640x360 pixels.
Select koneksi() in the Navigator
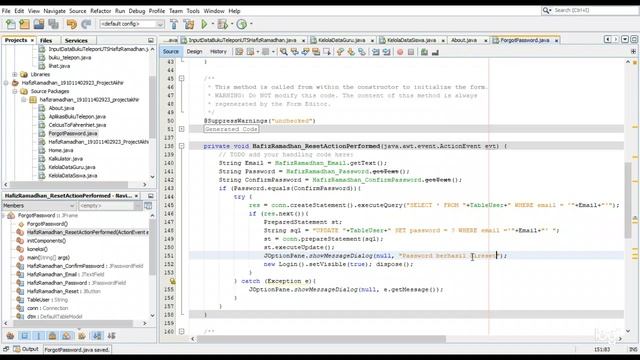[x=37, y=249]
